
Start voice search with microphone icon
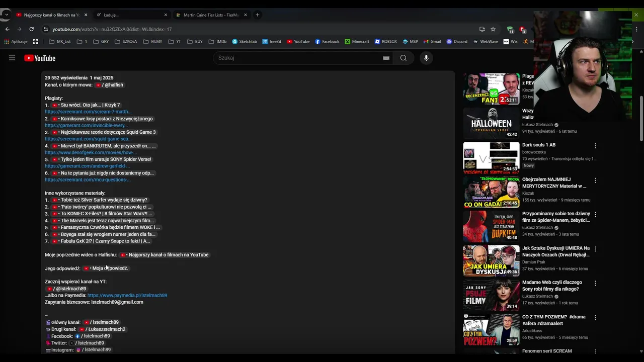tap(426, 58)
